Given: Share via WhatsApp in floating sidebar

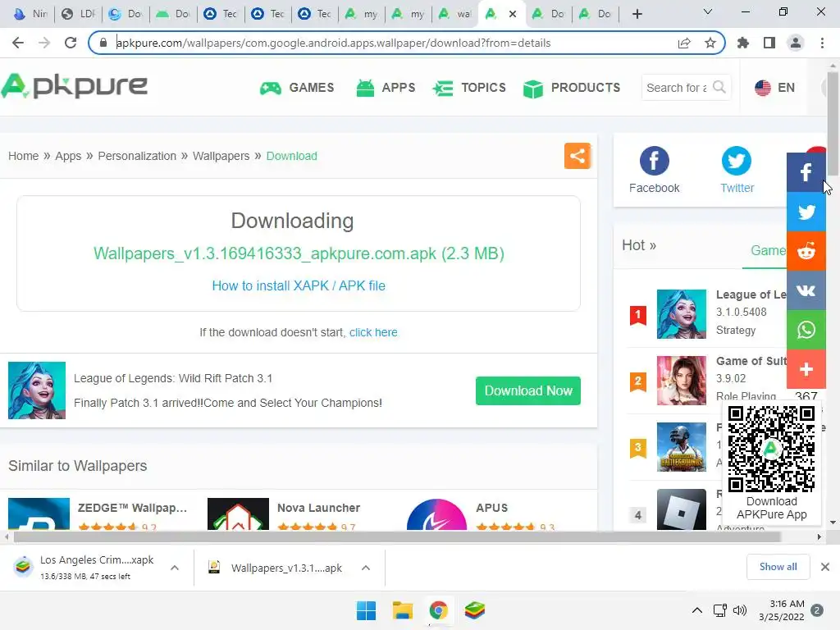Looking at the screenshot, I should coord(806,330).
